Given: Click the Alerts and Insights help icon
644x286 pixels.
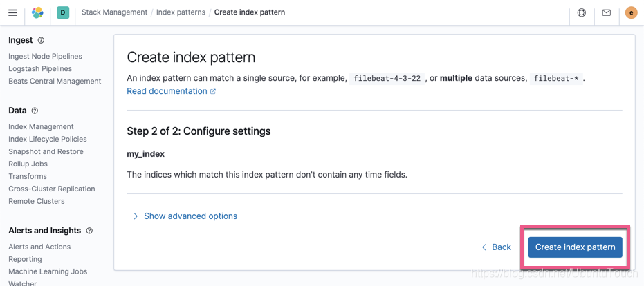Looking at the screenshot, I should pyautogui.click(x=89, y=231).
